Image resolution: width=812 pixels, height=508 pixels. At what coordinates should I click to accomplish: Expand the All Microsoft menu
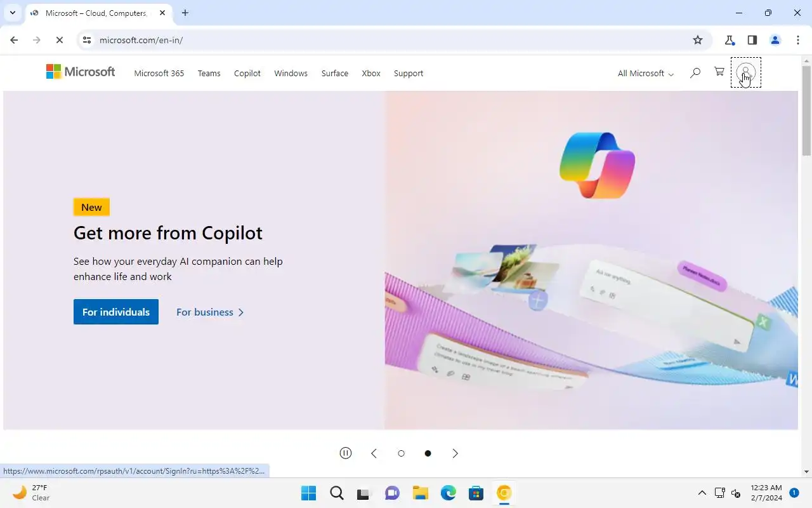pos(646,73)
